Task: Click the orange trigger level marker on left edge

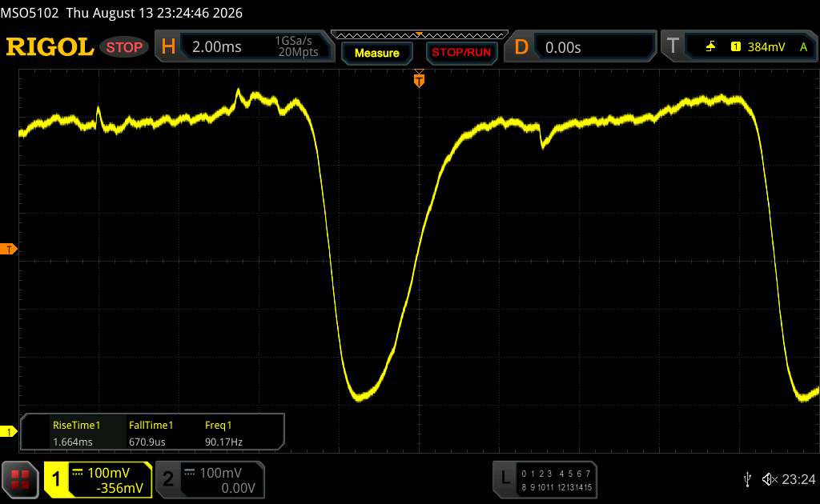Action: pos(8,249)
